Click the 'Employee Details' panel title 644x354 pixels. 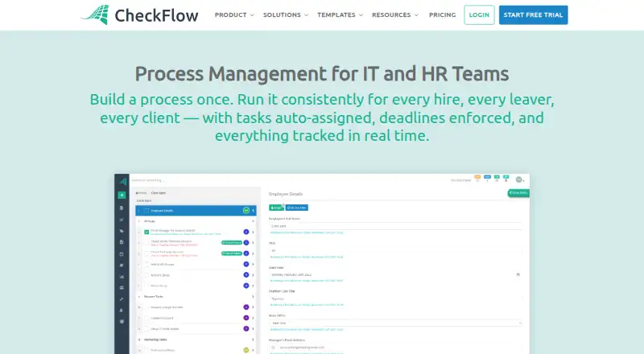click(x=286, y=194)
